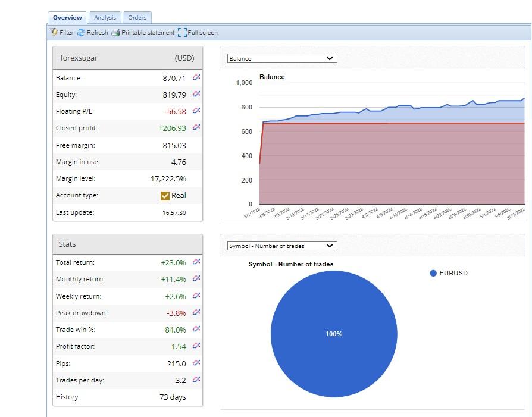This screenshot has height=417, width=532.
Task: Click the bold Balance chart title
Action: click(x=272, y=77)
